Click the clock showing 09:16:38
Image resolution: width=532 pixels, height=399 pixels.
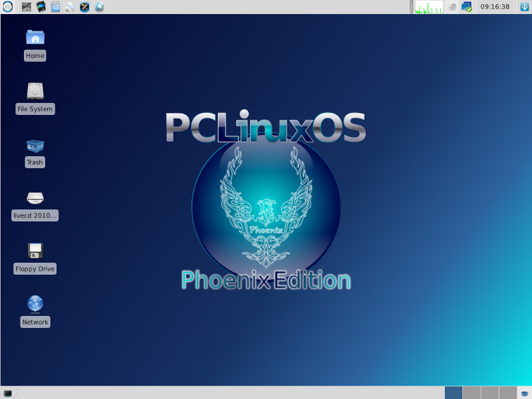click(x=495, y=7)
